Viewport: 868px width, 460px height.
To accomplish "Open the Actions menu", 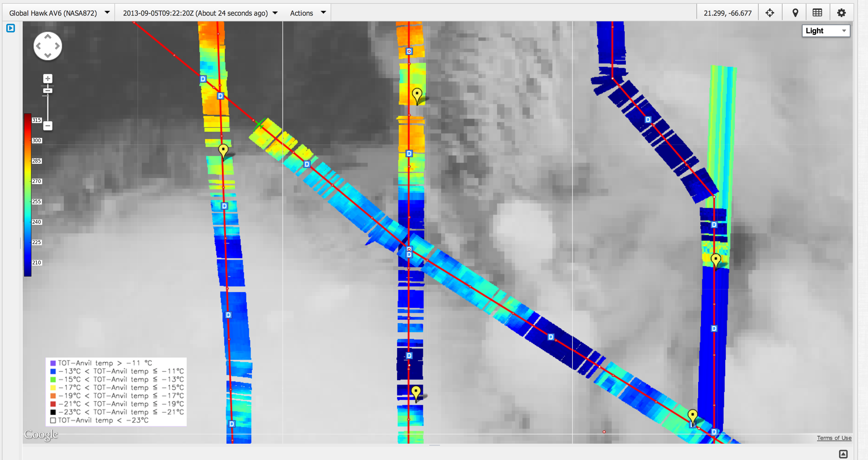I will 307,13.
